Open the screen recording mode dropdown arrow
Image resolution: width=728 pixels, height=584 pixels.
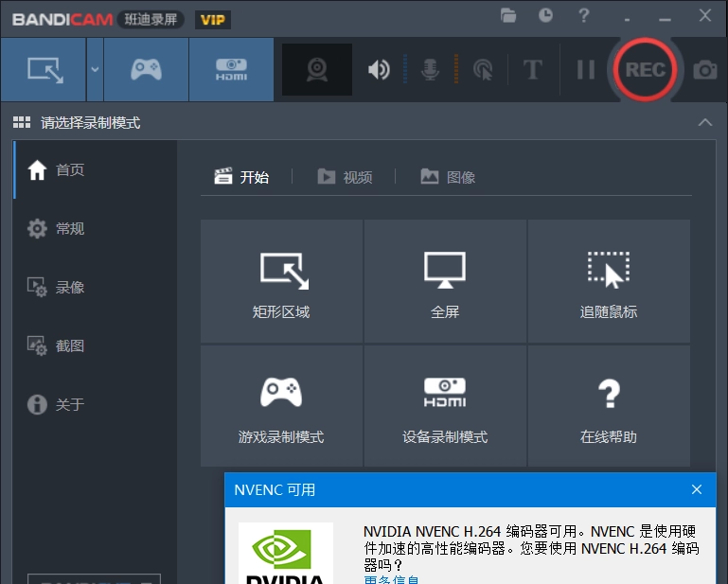click(x=95, y=70)
